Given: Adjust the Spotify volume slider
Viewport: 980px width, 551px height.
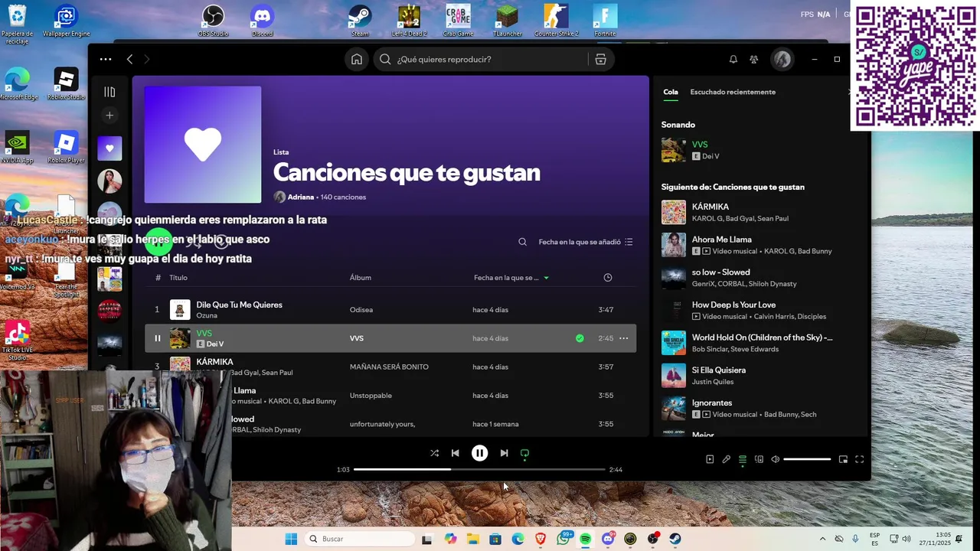Looking at the screenshot, I should pos(807,459).
